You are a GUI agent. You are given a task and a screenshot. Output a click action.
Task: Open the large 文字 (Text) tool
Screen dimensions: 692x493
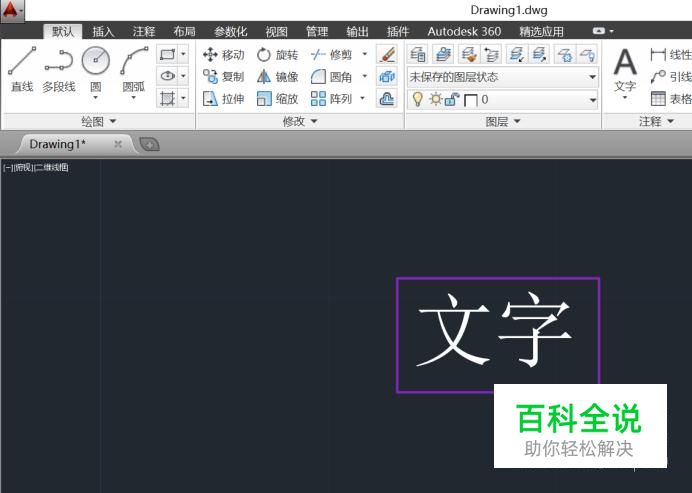[x=625, y=71]
